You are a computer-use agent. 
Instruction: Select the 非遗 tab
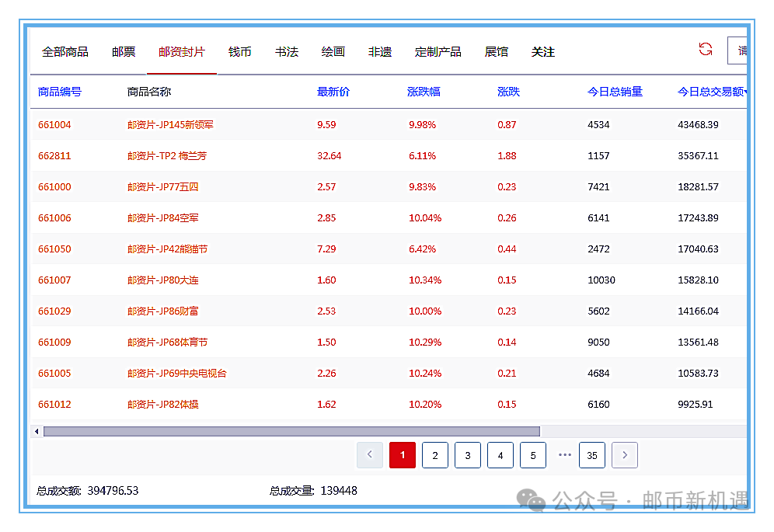pos(379,52)
